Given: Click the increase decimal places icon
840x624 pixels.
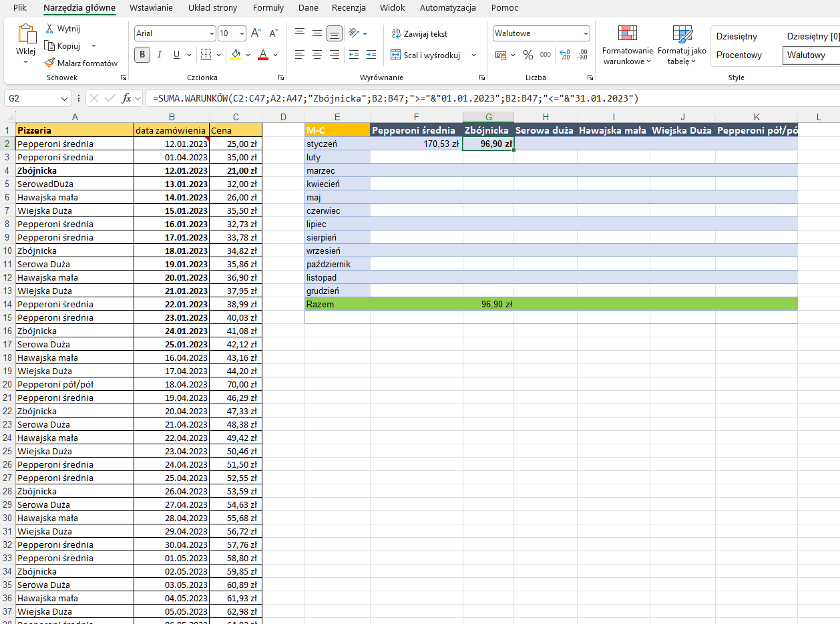Looking at the screenshot, I should point(565,55).
